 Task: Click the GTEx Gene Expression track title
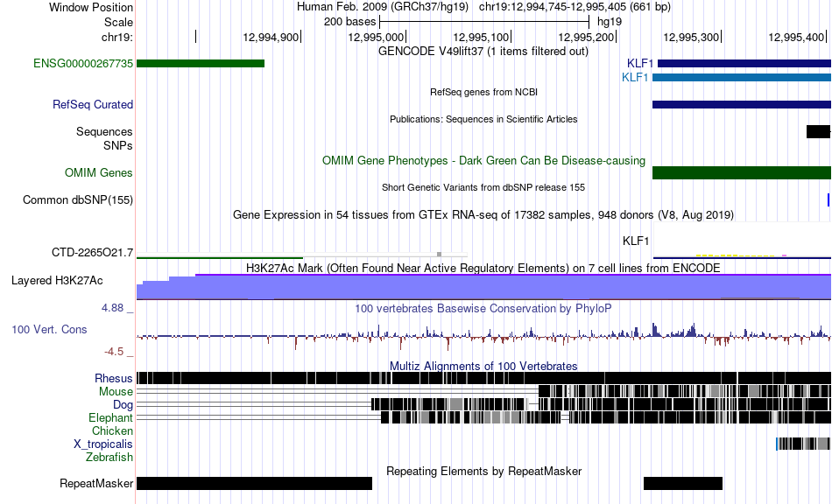pyautogui.click(x=483, y=214)
